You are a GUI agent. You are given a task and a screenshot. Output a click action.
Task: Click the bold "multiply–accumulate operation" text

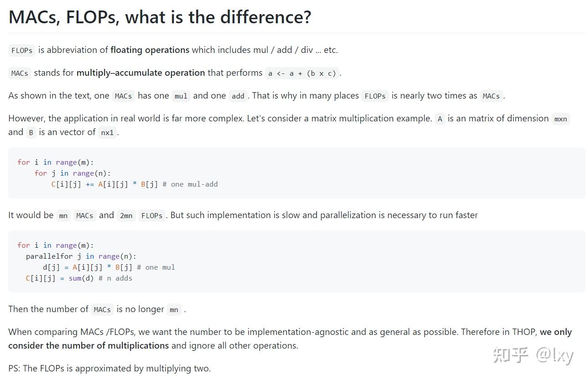tap(140, 73)
